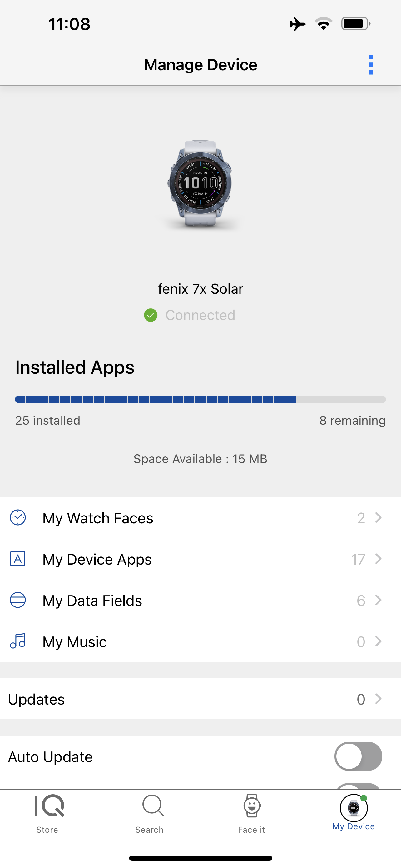This screenshot has width=401, height=868.
Task: Tap the My Music note icon
Action: click(x=18, y=641)
